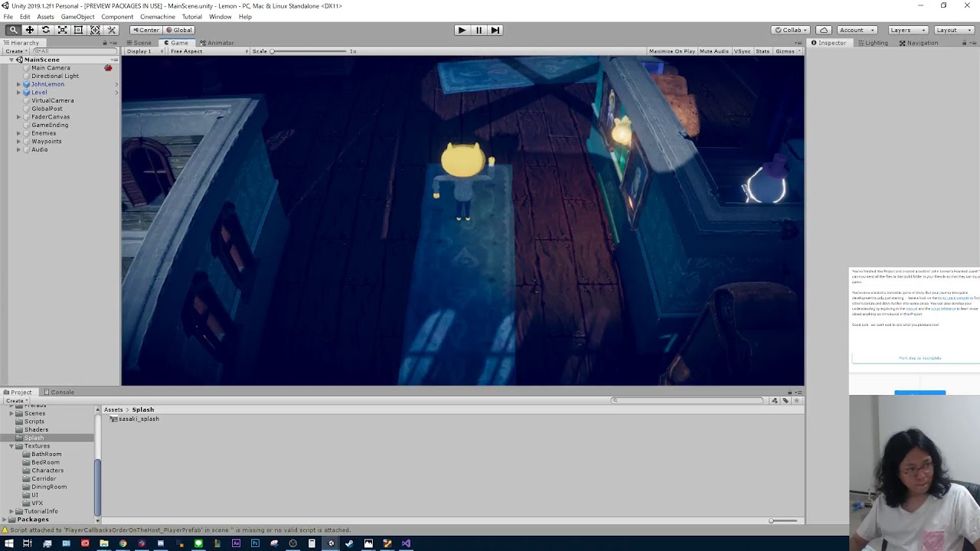Image resolution: width=980 pixels, height=551 pixels.
Task: Select the combined Transform tool
Action: (95, 30)
